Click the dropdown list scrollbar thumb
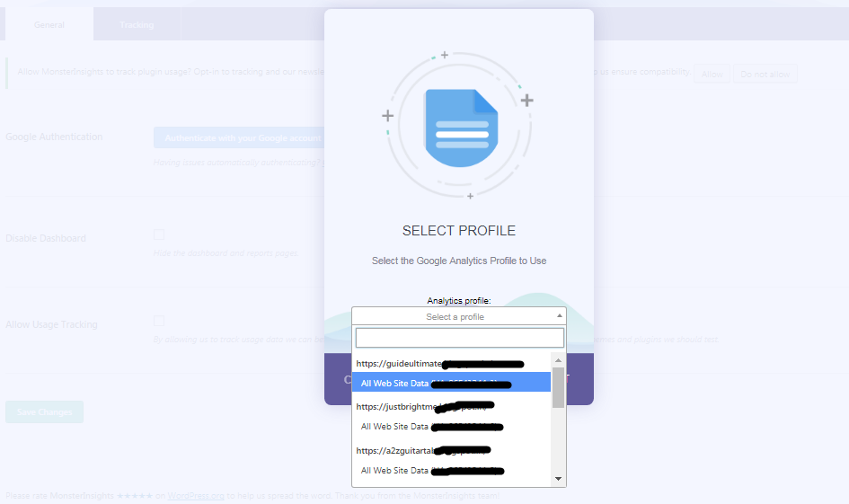Screen dimensions: 849x504 tap(558, 387)
